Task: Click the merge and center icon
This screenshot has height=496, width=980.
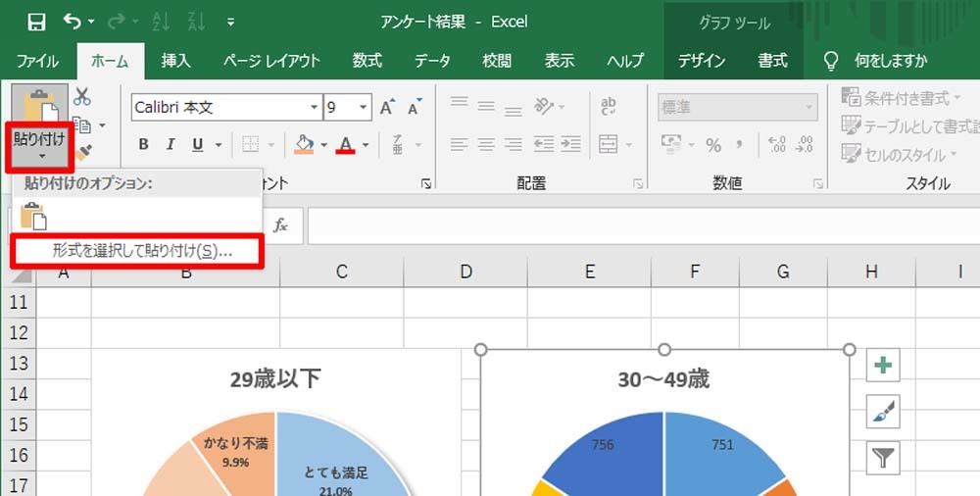Action: point(609,144)
